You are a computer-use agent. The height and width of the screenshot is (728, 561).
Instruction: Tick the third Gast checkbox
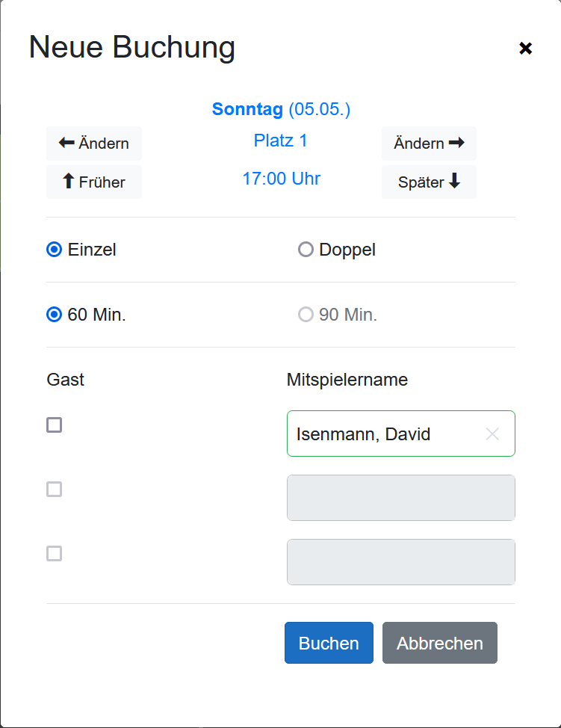click(55, 554)
